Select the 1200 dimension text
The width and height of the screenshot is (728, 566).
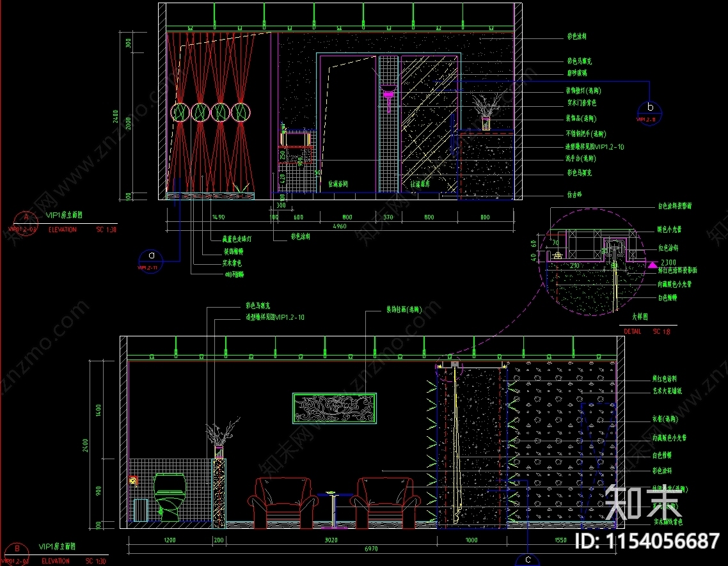click(x=170, y=540)
